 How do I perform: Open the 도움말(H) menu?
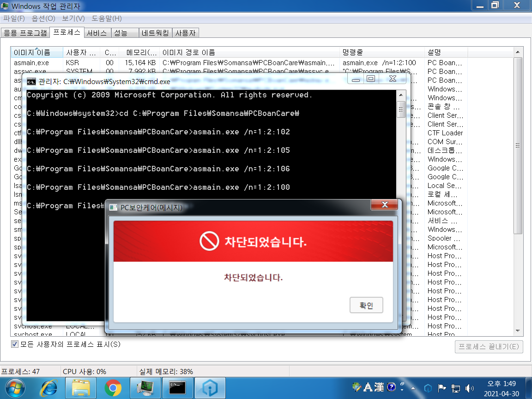coord(107,18)
